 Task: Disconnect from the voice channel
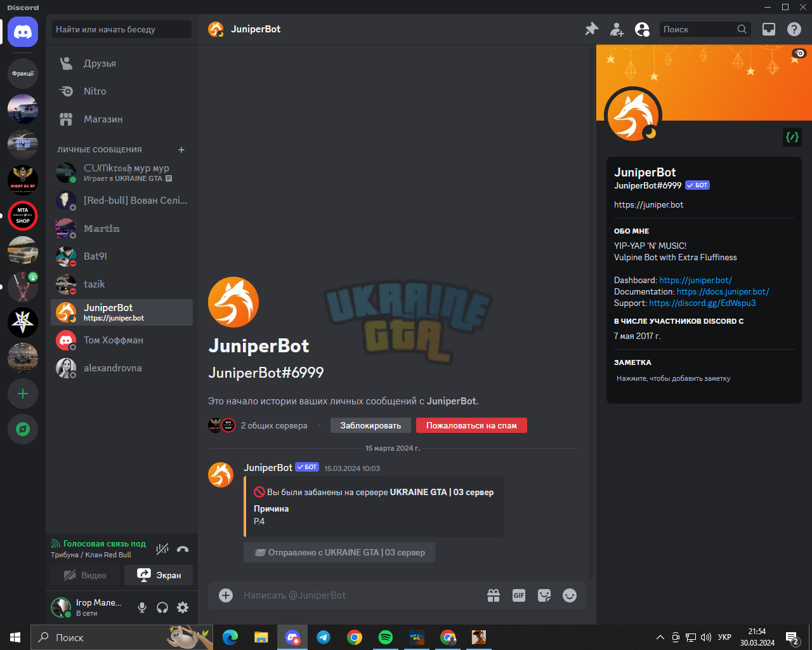point(183,549)
